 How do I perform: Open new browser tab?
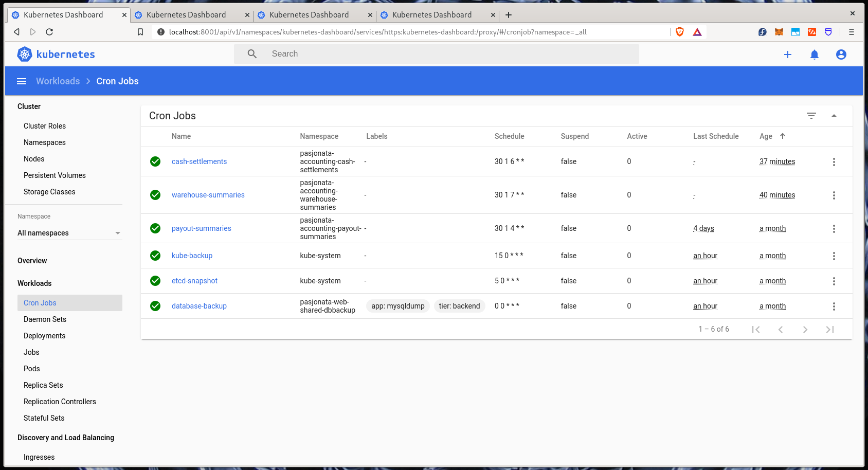[x=509, y=15]
